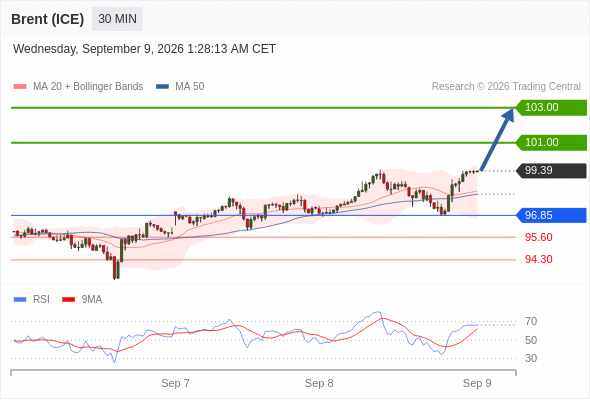Screen dimensions: 590x400
Task: Click the blue upward trend arrow
Action: pos(497,140)
